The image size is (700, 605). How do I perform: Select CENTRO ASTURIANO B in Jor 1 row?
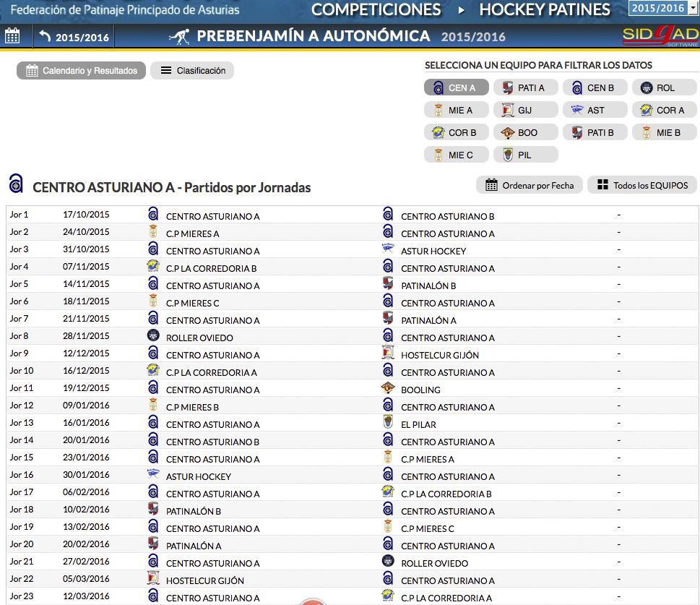click(x=447, y=216)
